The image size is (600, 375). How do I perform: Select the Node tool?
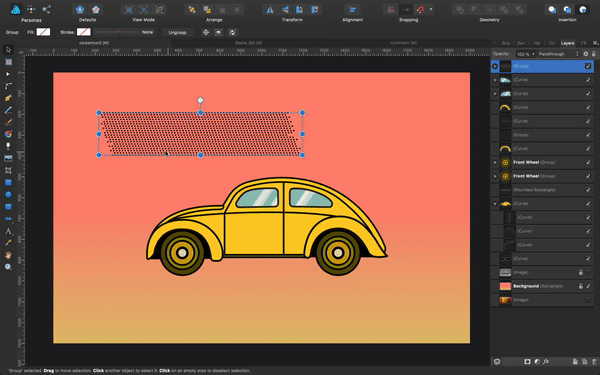(x=8, y=74)
